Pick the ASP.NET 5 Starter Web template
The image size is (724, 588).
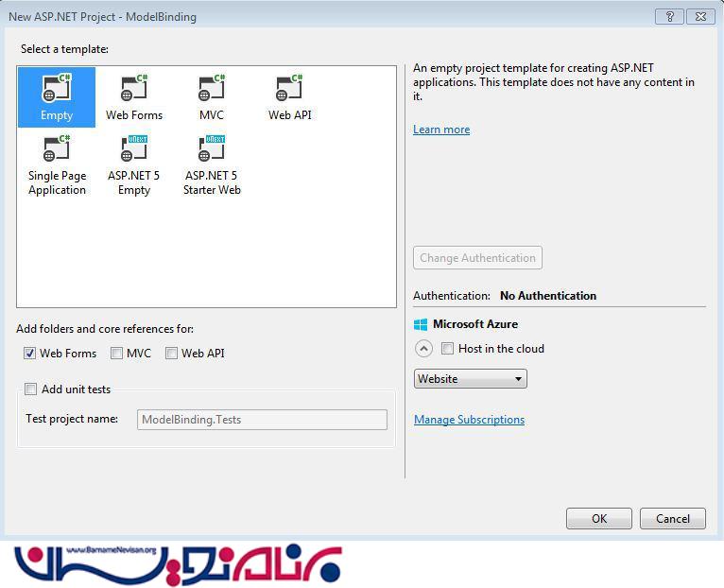point(212,165)
